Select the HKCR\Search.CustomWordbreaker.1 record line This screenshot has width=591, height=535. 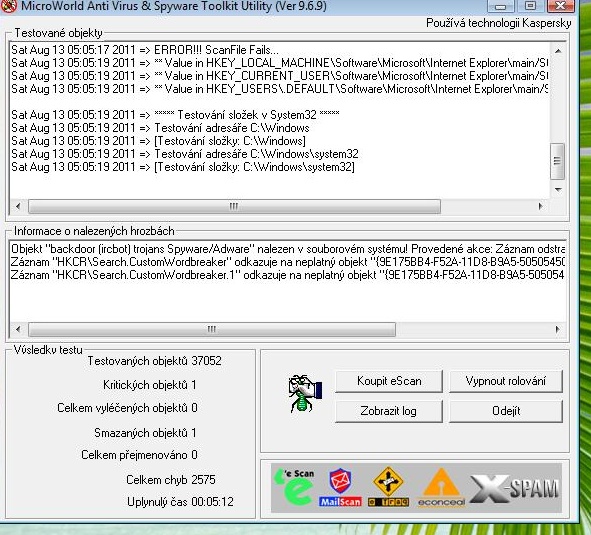[x=288, y=275]
